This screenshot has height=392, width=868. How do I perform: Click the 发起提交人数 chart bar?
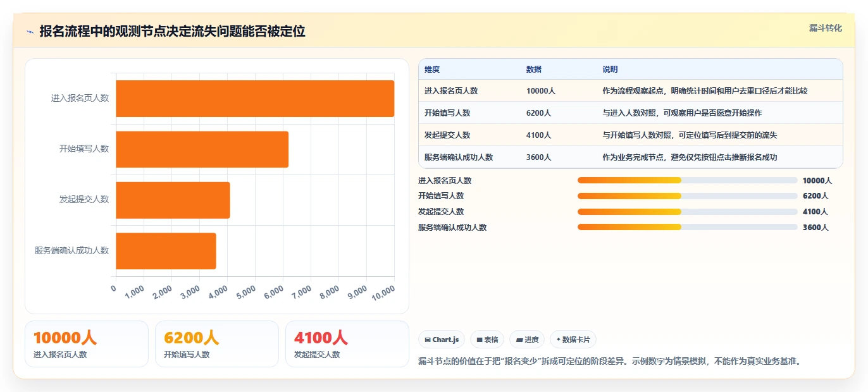173,200
